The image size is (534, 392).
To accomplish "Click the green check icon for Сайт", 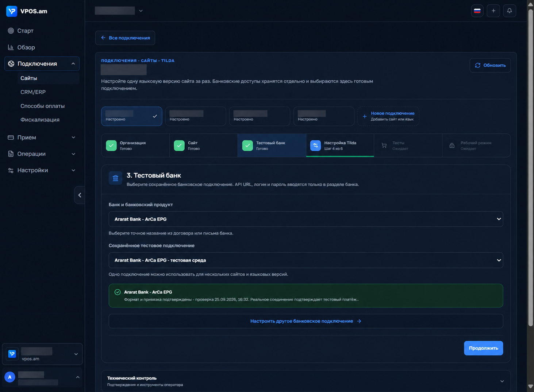I will (x=179, y=145).
